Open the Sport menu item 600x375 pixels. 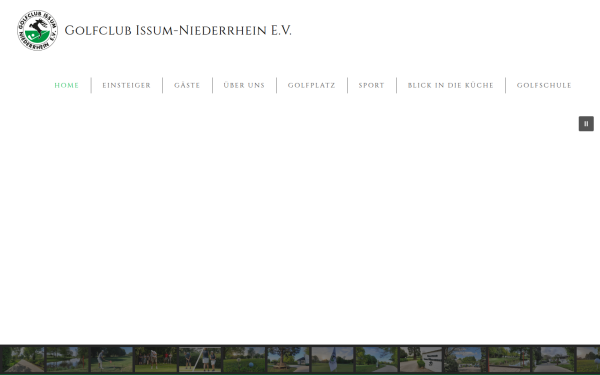pyautogui.click(x=372, y=85)
